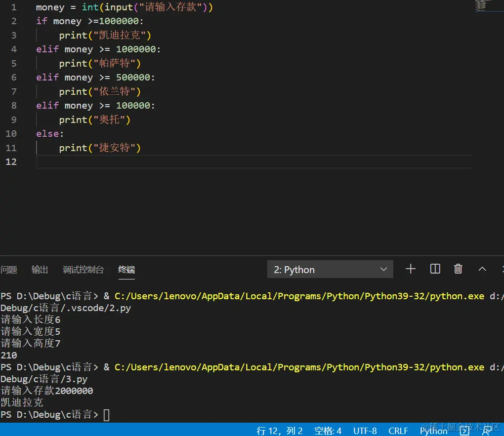Viewport: 504px width, 436px height.
Task: Click the terminal prompt cursor
Action: click(x=106, y=415)
